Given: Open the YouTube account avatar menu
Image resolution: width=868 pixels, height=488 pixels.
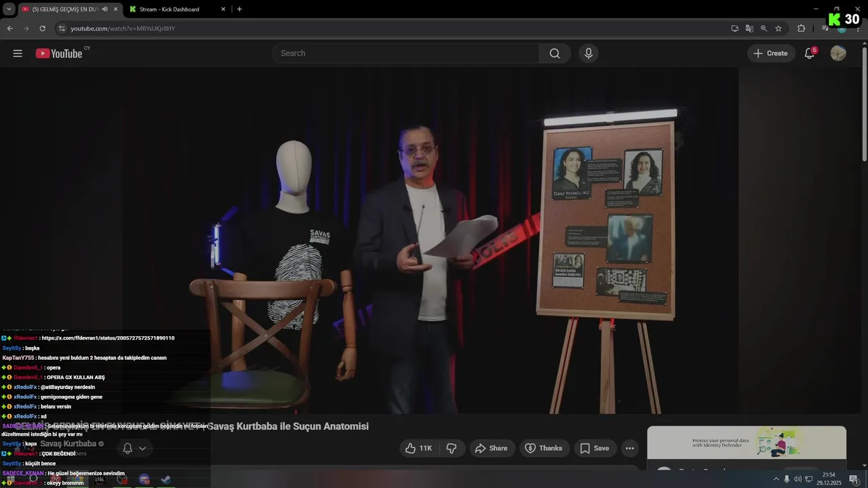Looking at the screenshot, I should pos(838,54).
